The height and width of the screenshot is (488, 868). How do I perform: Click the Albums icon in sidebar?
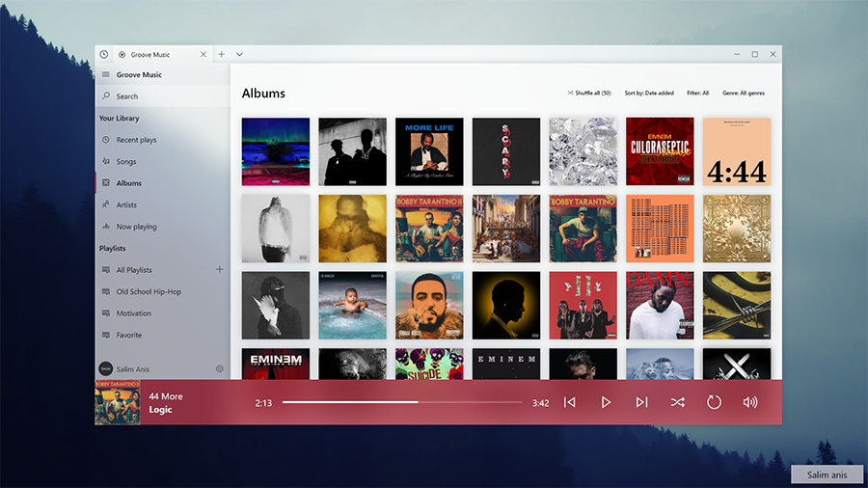(x=106, y=182)
